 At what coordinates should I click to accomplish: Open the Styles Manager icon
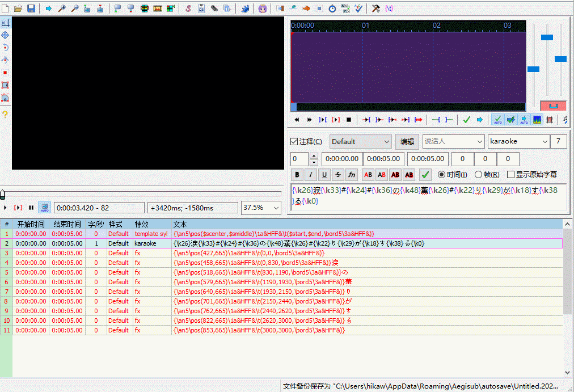click(x=188, y=9)
